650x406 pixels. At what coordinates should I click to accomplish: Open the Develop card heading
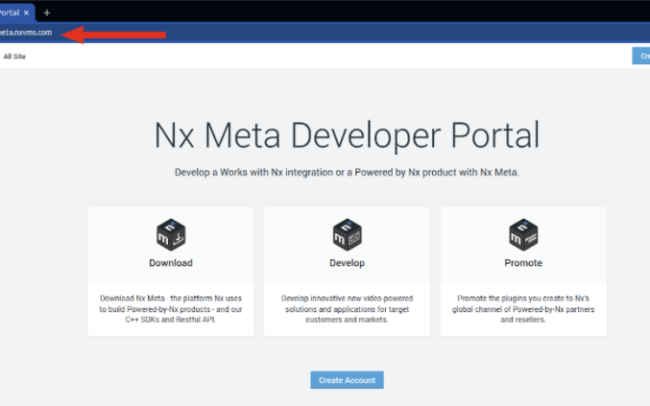tap(347, 263)
